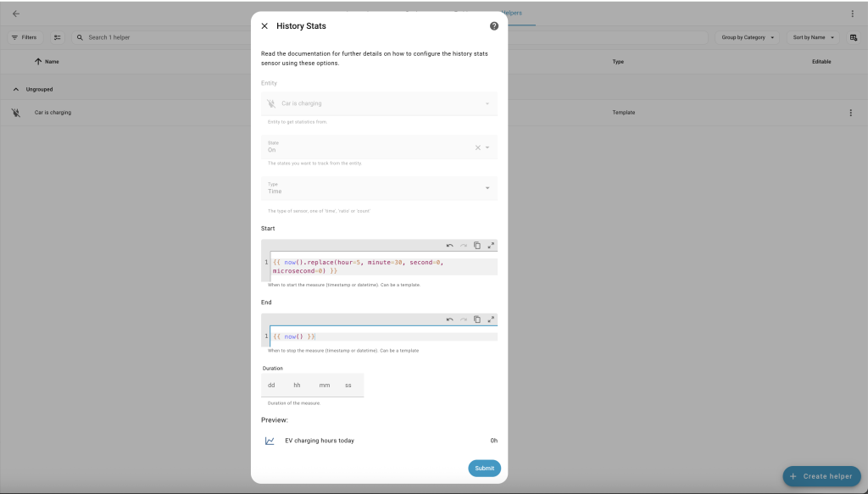Undo last edit in Start editor
Image resolution: width=868 pixels, height=494 pixels.
(x=450, y=246)
